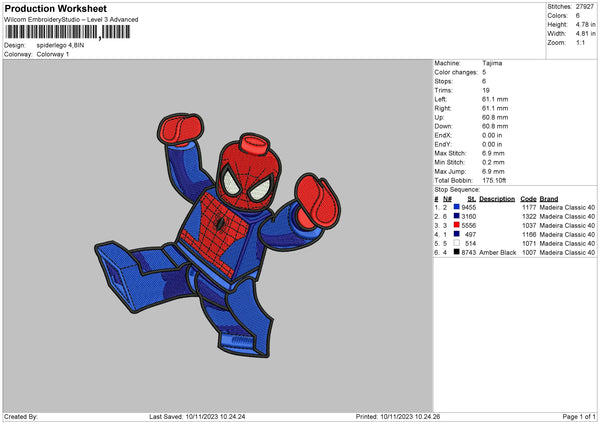Pick the red thread swatch 5556

(456, 225)
